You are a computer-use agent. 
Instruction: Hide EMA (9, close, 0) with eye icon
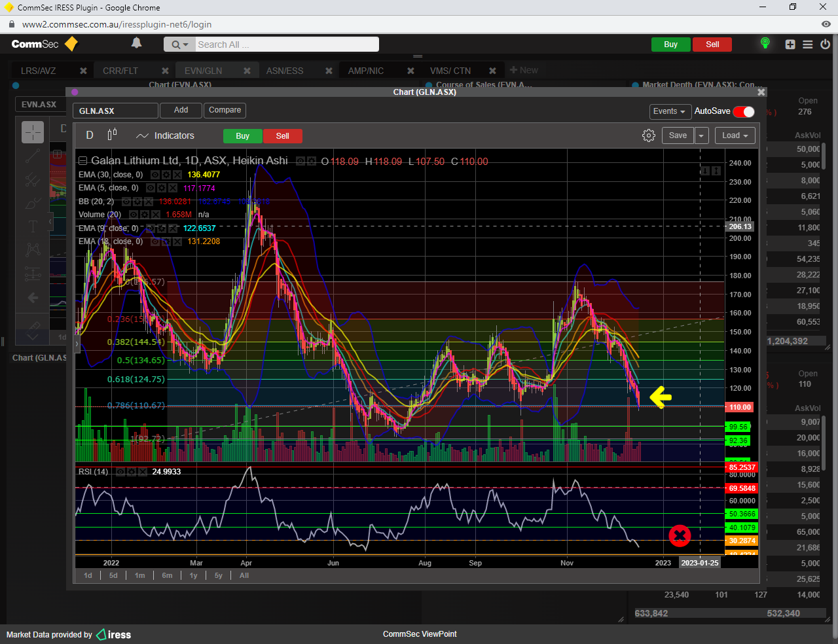tap(151, 228)
